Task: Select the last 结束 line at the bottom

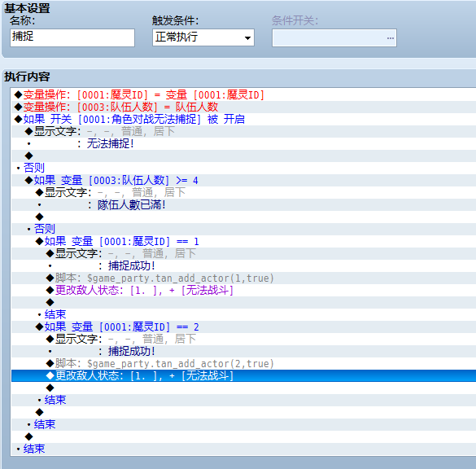Action: 243,449
